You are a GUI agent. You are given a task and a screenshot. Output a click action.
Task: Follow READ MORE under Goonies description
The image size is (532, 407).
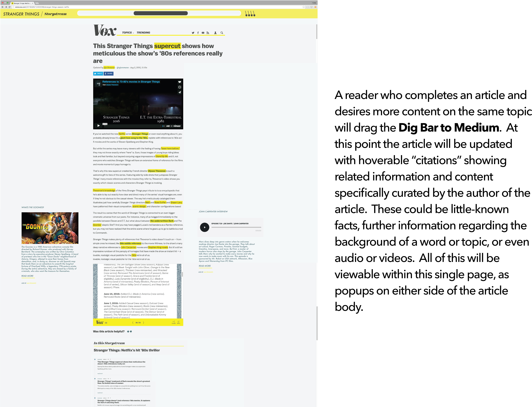pyautogui.click(x=27, y=276)
